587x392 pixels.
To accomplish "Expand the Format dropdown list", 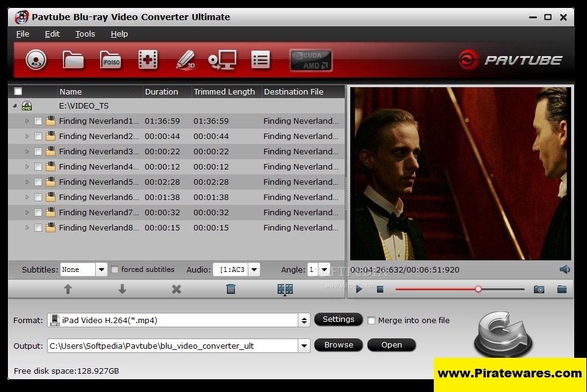I will [x=303, y=320].
